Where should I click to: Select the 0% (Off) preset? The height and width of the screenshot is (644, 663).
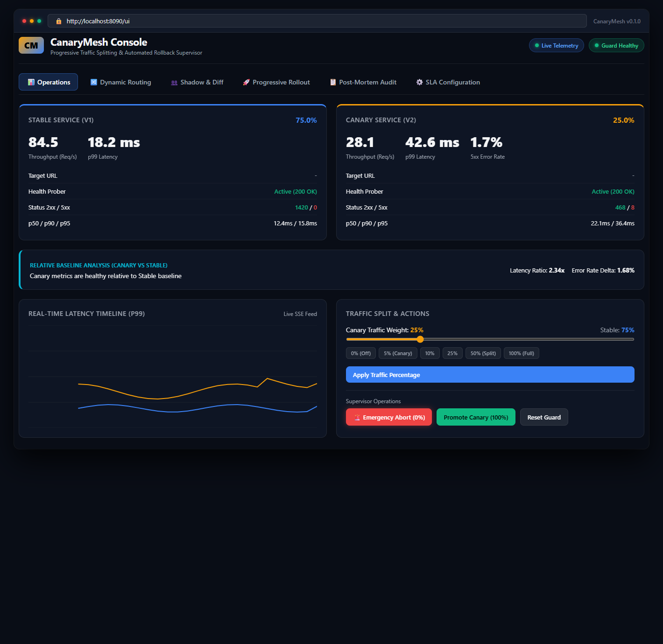(361, 353)
